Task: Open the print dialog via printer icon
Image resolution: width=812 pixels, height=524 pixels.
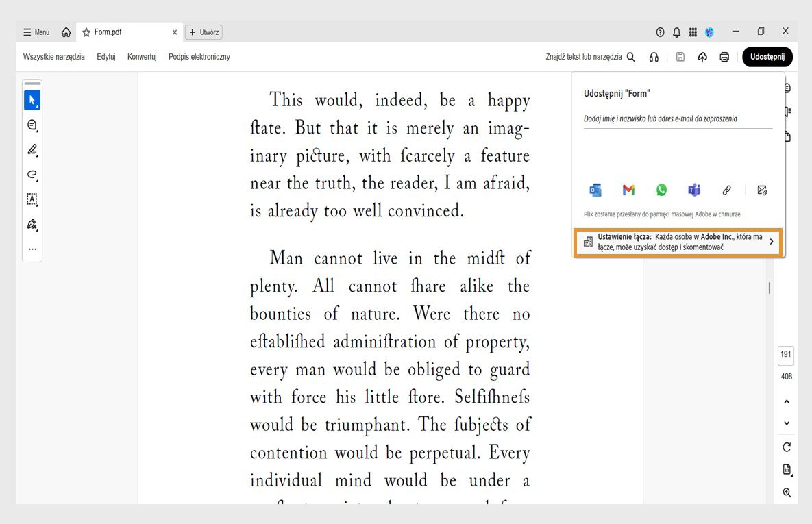Action: point(724,57)
